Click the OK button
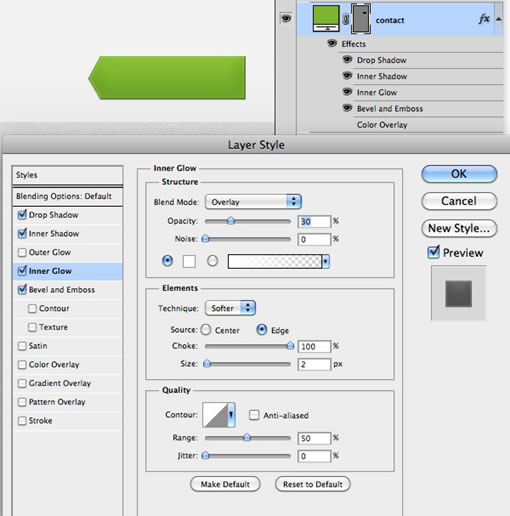Viewport: 510px width, 516px height. pyautogui.click(x=459, y=174)
